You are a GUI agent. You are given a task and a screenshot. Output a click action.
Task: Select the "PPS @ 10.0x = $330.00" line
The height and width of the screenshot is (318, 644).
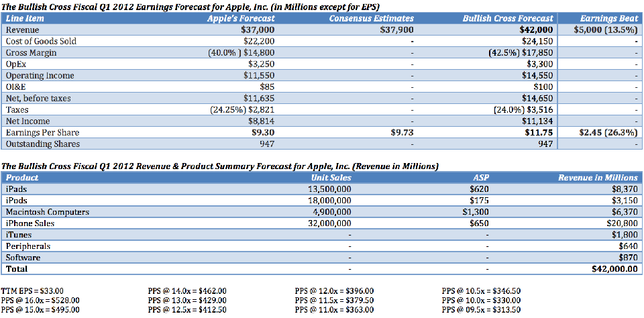[x=481, y=300]
